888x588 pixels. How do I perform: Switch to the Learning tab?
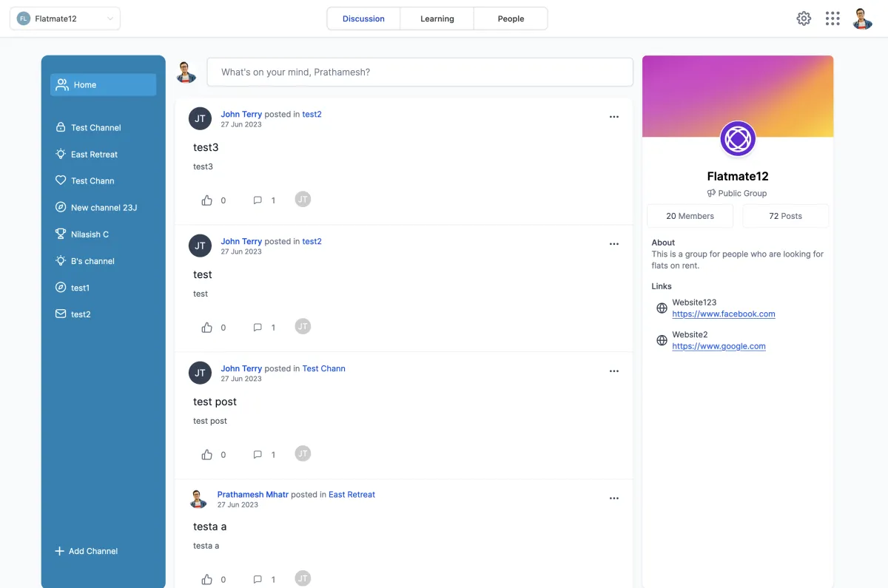pos(437,18)
